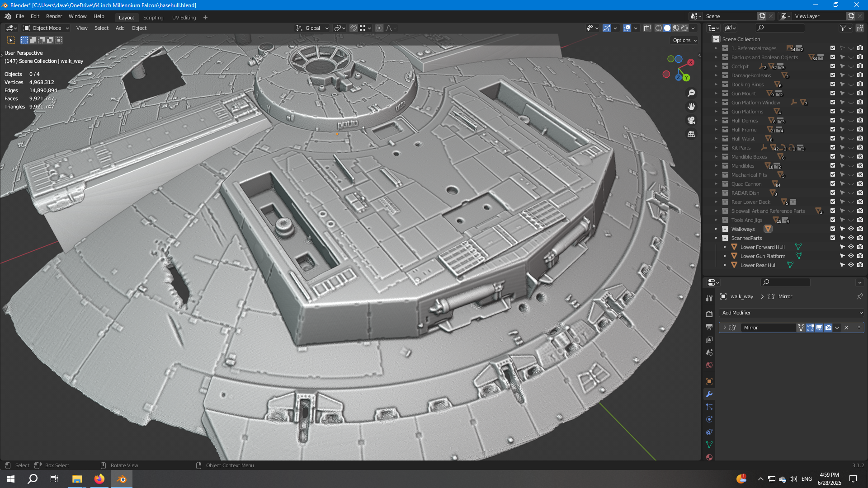Open the Window menu

pyautogui.click(x=77, y=16)
